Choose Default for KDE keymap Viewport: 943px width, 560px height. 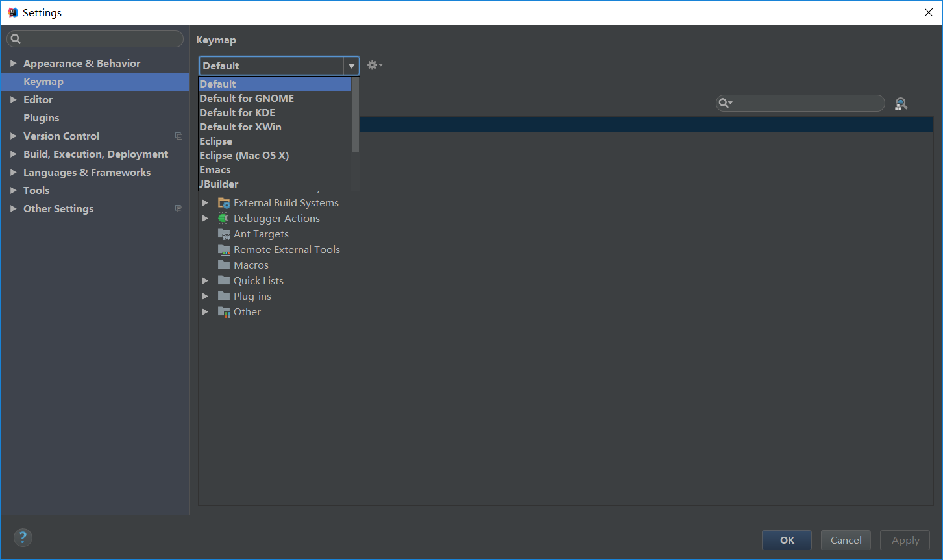click(275, 112)
